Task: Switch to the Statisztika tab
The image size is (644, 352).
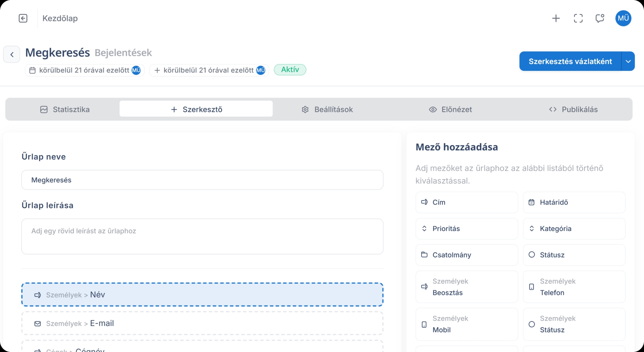Action: point(65,109)
